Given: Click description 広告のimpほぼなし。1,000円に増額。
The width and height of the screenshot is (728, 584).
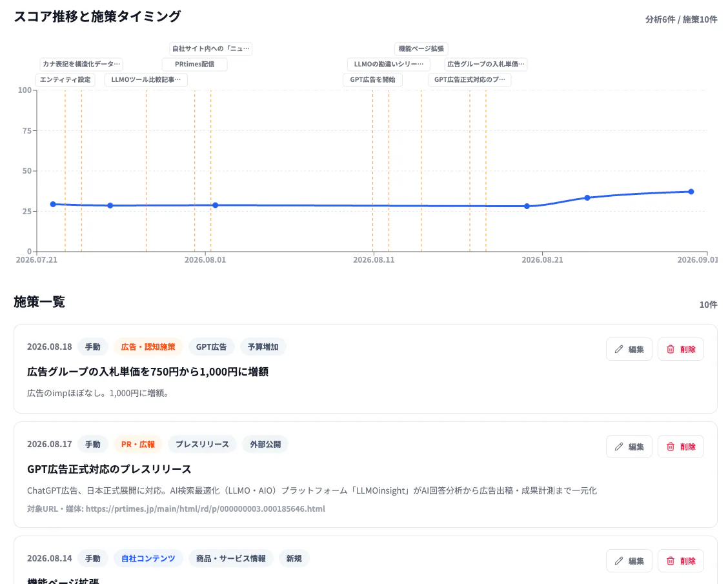Looking at the screenshot, I should point(99,393).
